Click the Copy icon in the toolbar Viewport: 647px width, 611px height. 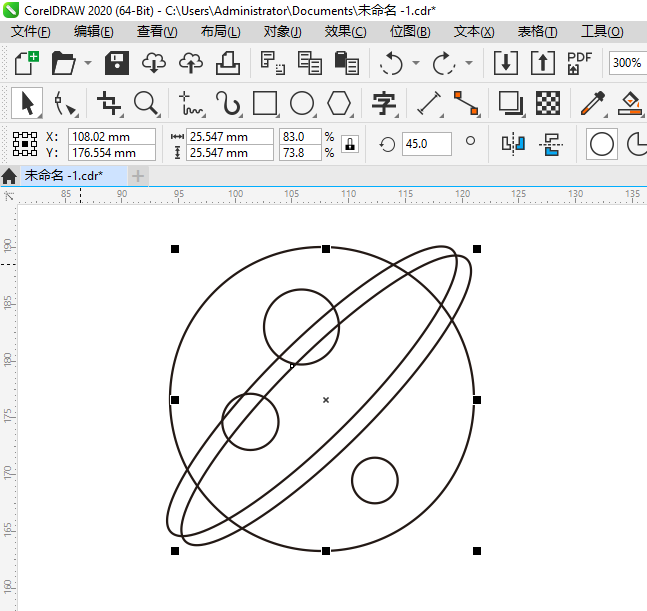tap(309, 63)
